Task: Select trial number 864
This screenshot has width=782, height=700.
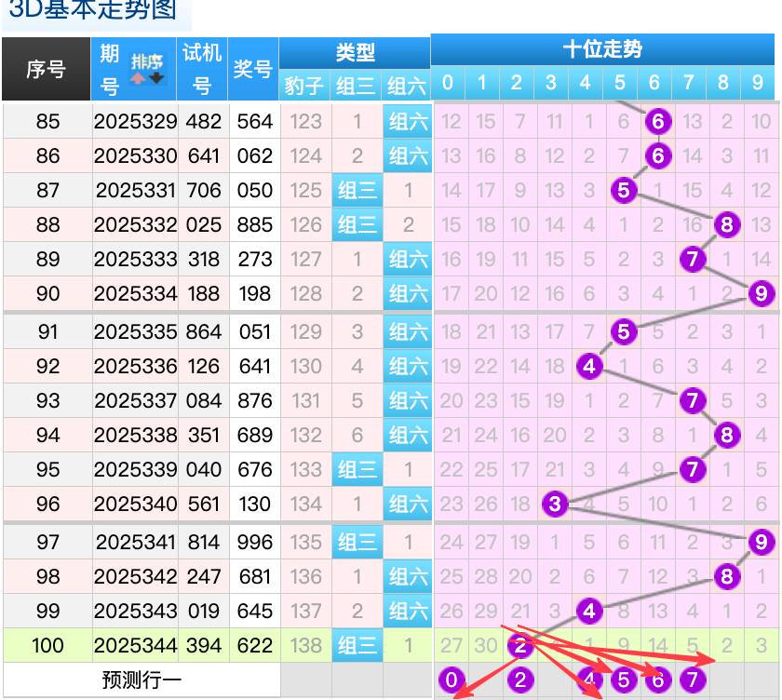Action: pos(204,331)
